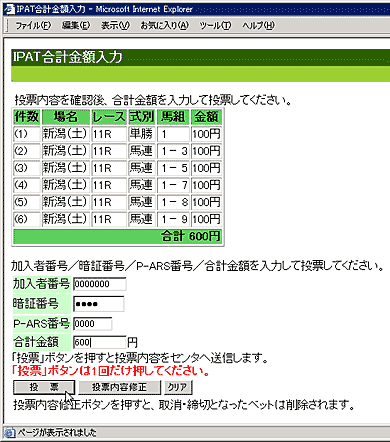Focus the 加入者番号 input field

tap(100, 284)
